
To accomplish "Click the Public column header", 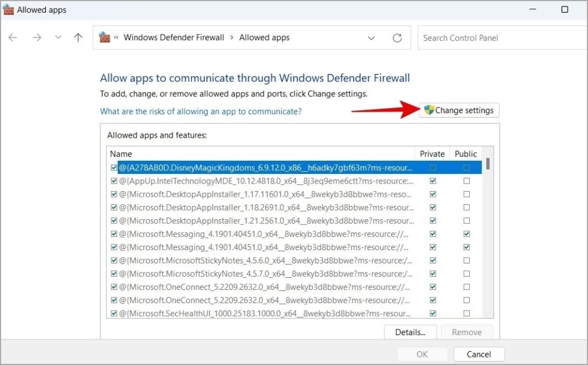I will tap(465, 154).
